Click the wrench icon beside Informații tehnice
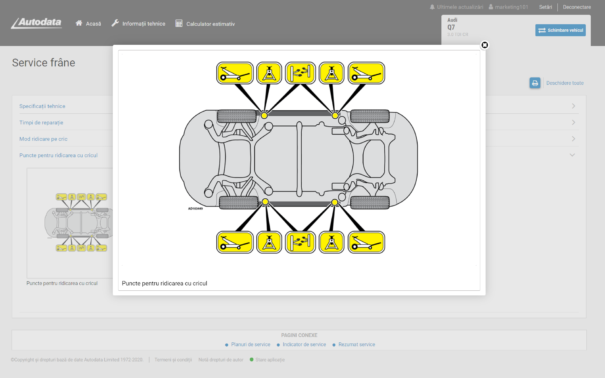Image resolution: width=605 pixels, height=378 pixels. pyautogui.click(x=115, y=23)
